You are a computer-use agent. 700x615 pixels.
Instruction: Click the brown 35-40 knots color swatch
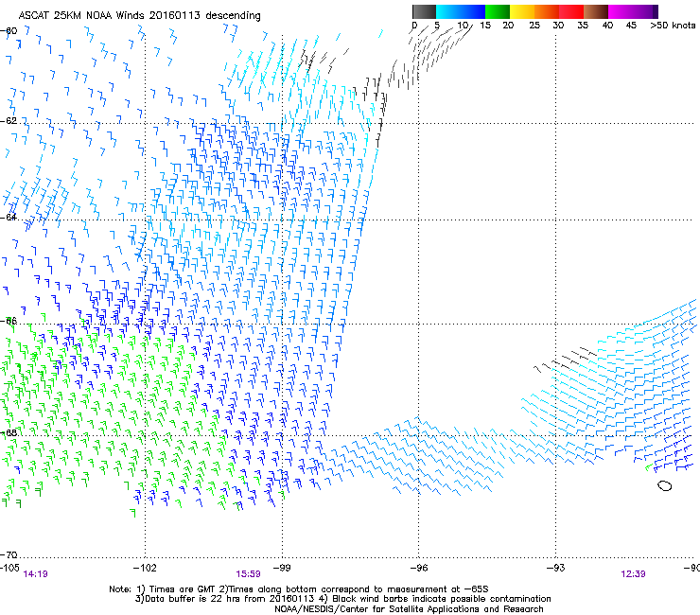point(596,11)
